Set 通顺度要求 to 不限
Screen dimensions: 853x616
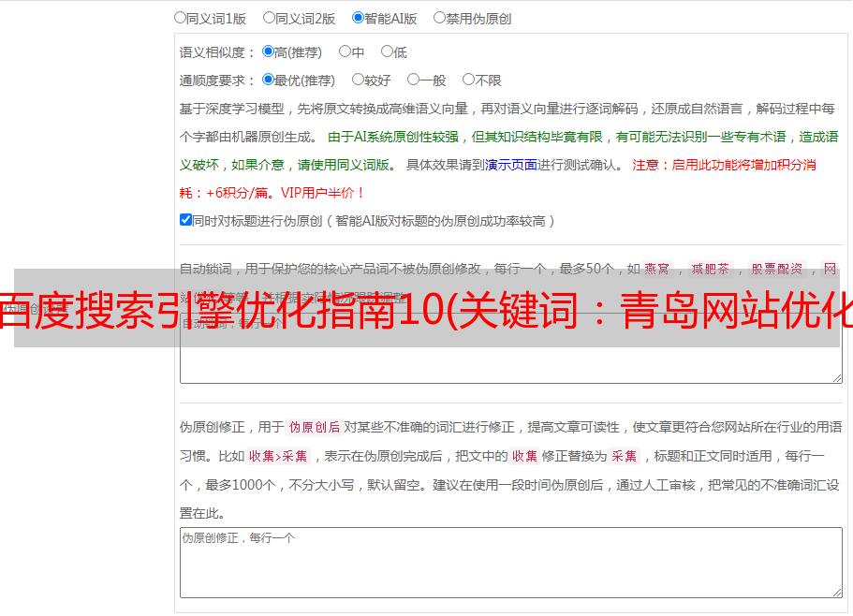pos(468,80)
